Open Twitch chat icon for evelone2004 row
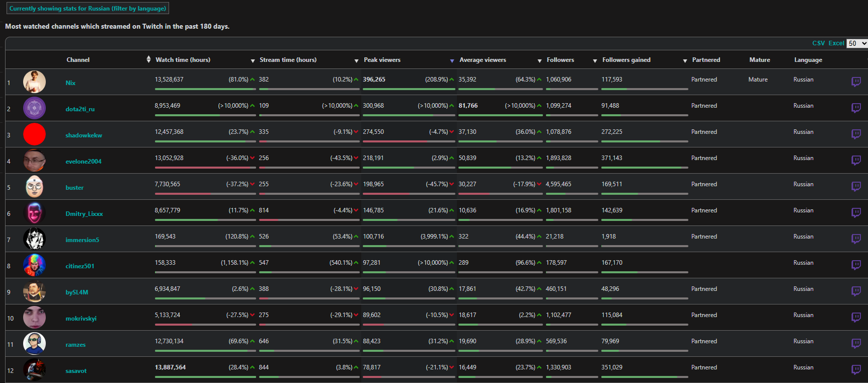 [x=856, y=160]
